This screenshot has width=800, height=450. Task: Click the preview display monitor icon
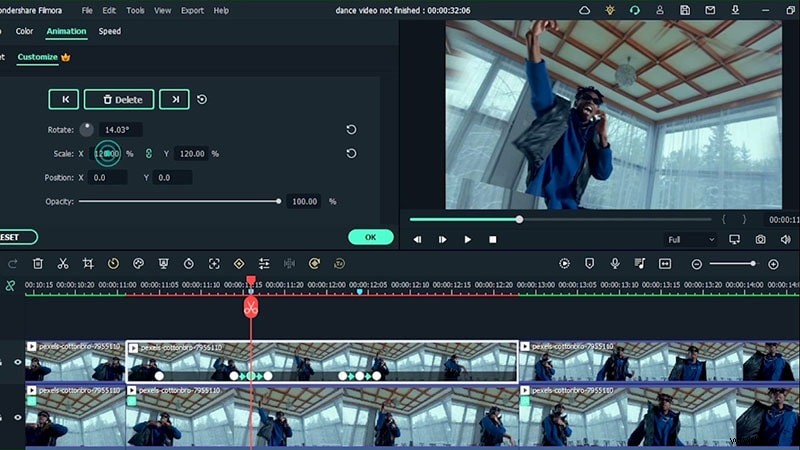pyautogui.click(x=735, y=239)
